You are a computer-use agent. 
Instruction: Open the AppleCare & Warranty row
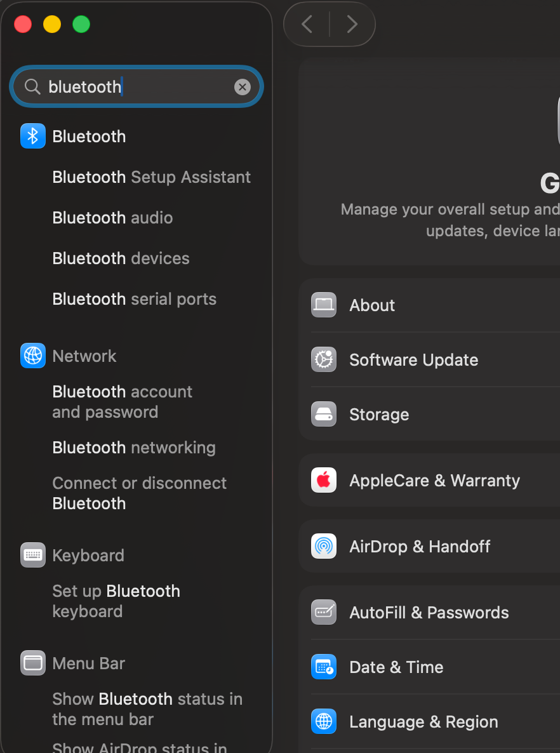pos(430,480)
